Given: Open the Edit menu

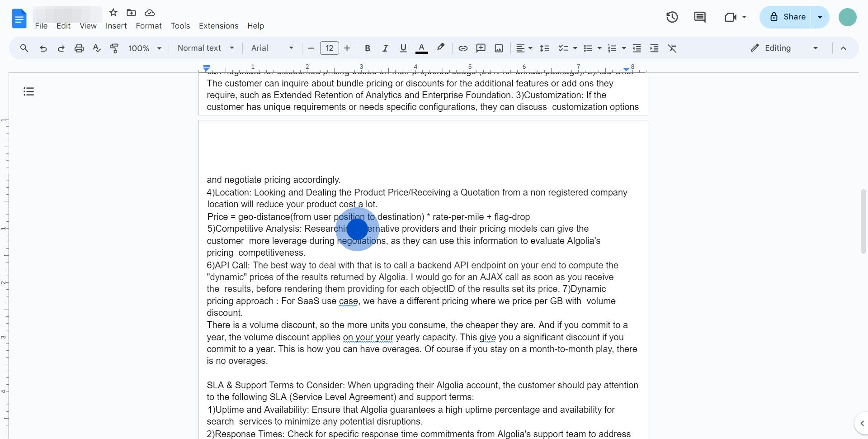Looking at the screenshot, I should click(x=63, y=26).
